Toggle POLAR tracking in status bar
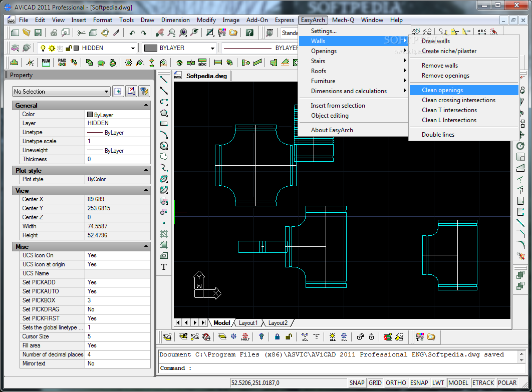 (507, 383)
